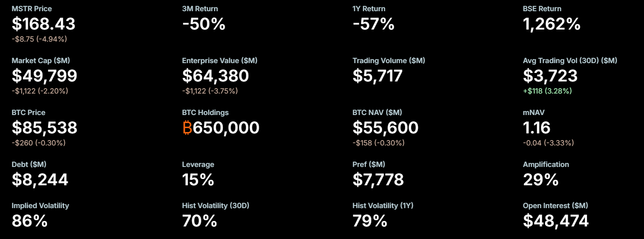
Task: Click the Implied Volatility value 86%
Action: coord(30,221)
